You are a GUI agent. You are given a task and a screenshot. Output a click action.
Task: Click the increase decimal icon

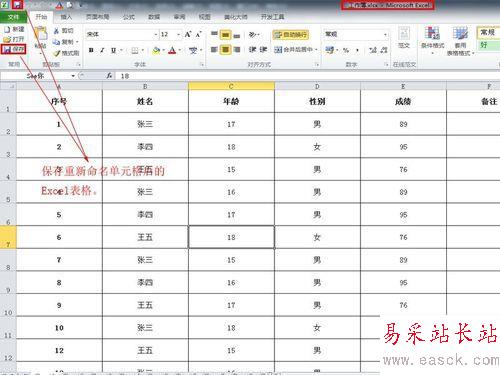pyautogui.click(x=373, y=50)
